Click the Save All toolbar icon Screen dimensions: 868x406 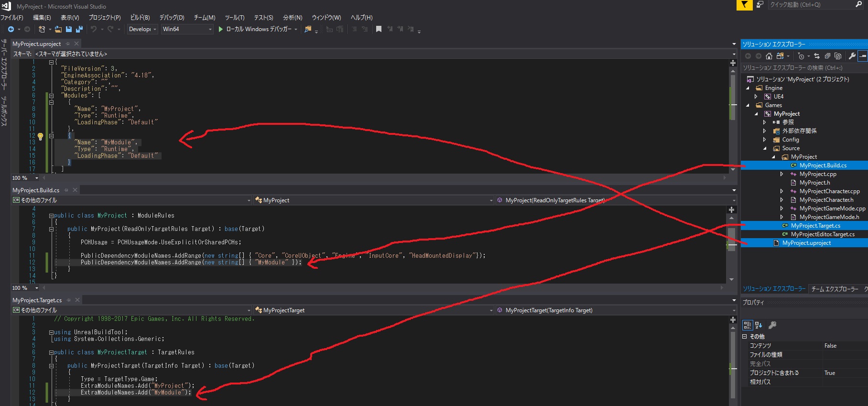tap(79, 29)
